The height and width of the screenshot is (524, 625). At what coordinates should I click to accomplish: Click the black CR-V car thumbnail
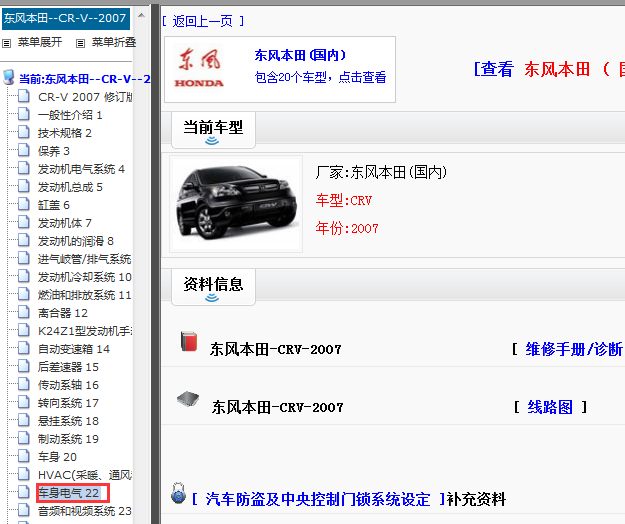[236, 204]
